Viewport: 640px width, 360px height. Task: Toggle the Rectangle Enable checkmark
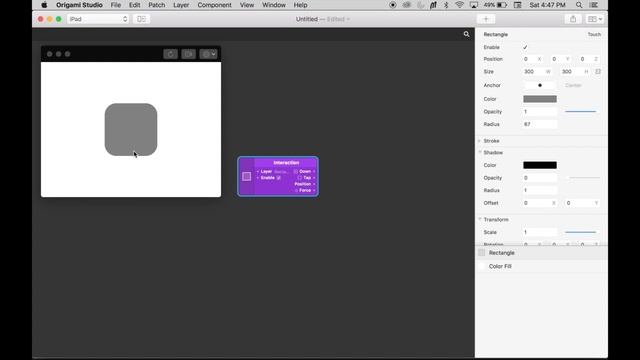(525, 47)
